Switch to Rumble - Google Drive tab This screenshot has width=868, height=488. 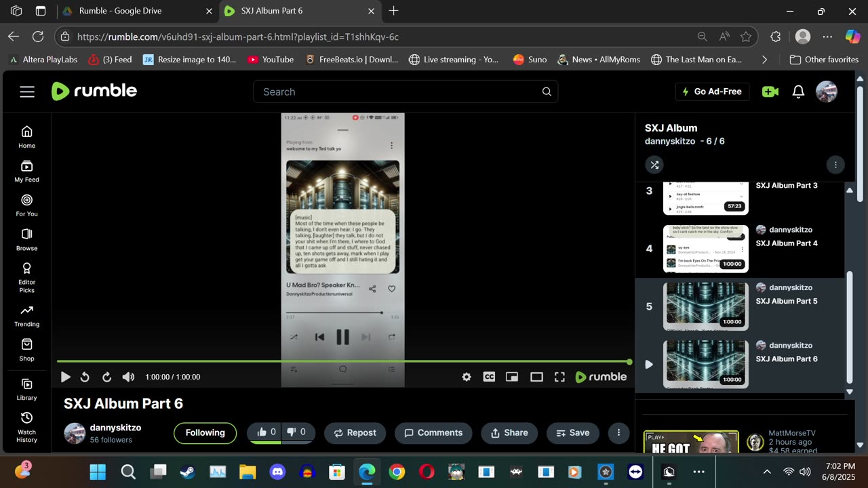136,11
